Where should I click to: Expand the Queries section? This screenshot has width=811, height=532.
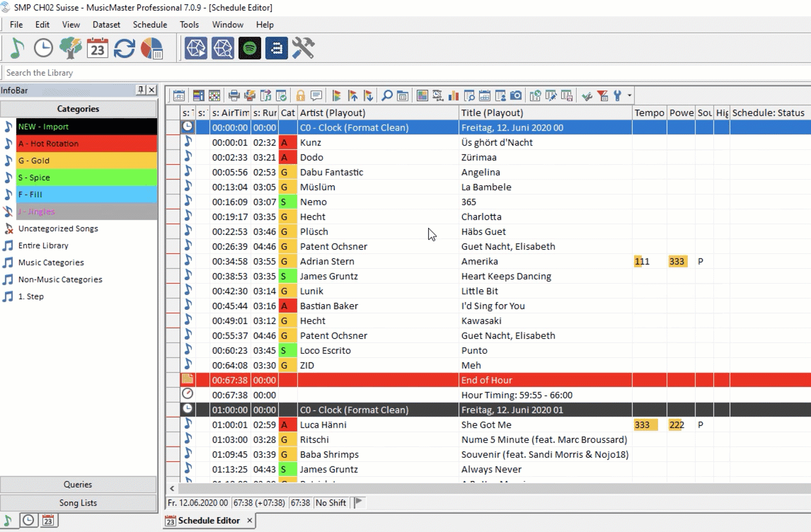(x=78, y=485)
